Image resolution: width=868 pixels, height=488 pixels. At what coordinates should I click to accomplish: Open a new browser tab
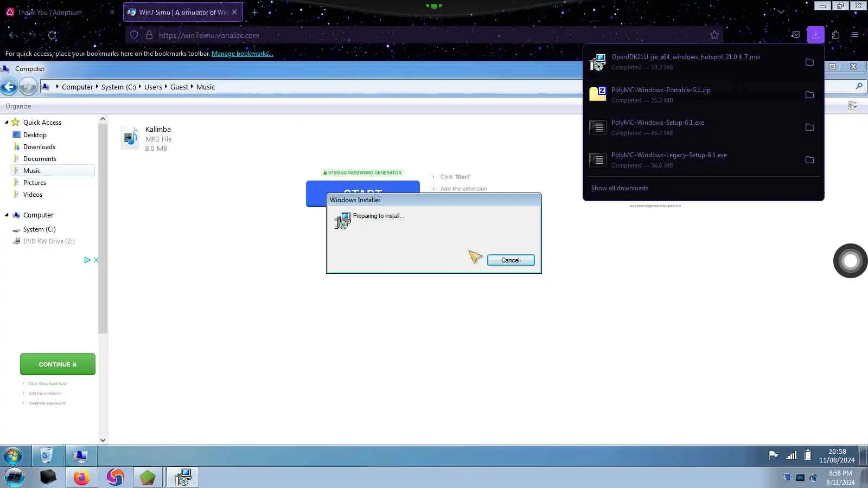[254, 12]
